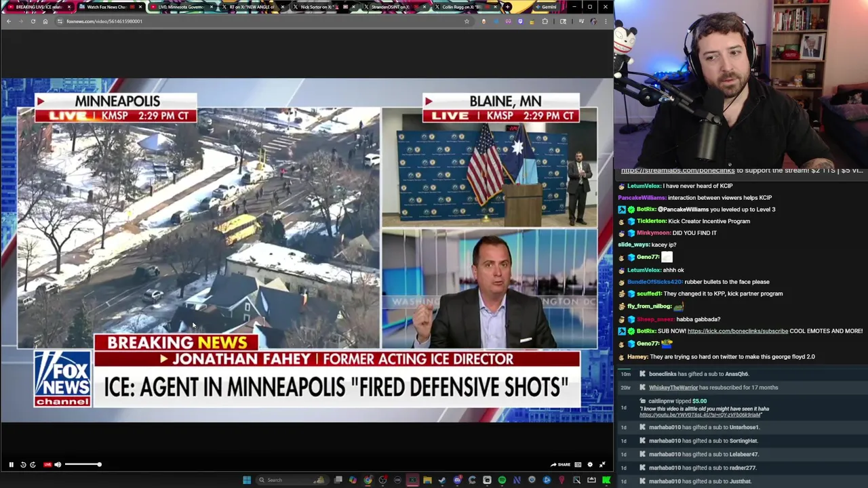The image size is (868, 488).
Task: Open video player settings gear
Action: (x=590, y=464)
